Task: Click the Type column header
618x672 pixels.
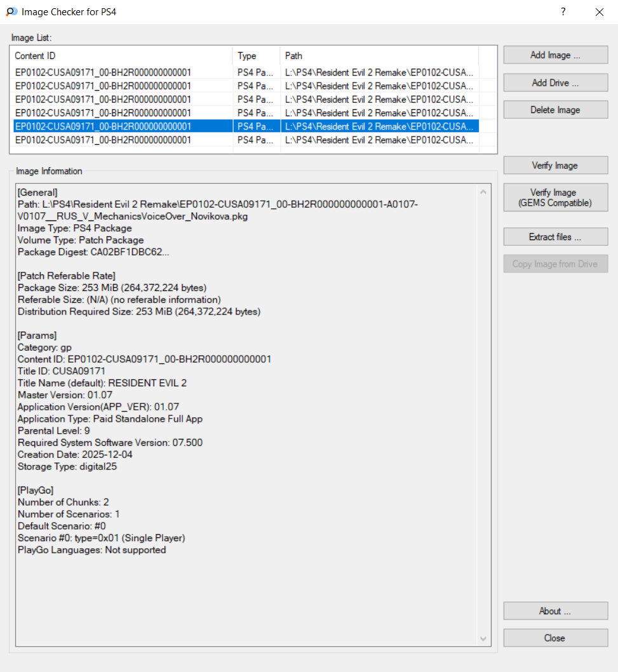Action: tap(256, 56)
